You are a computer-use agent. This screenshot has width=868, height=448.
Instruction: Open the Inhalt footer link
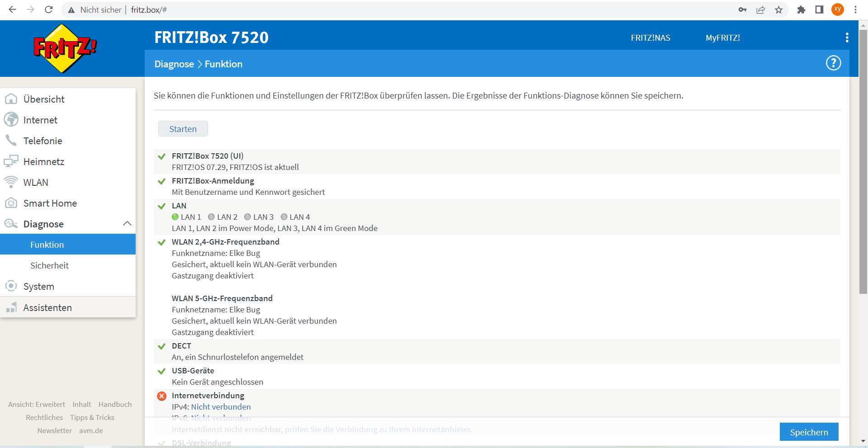click(x=82, y=405)
